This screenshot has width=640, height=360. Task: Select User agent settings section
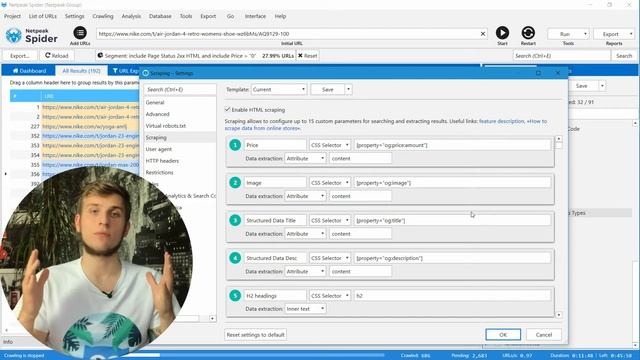pyautogui.click(x=159, y=149)
